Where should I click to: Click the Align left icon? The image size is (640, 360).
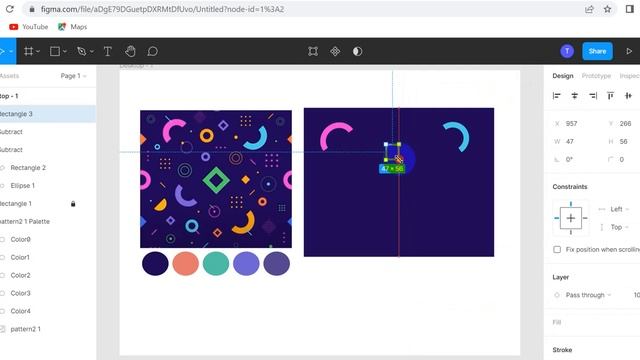[556, 96]
